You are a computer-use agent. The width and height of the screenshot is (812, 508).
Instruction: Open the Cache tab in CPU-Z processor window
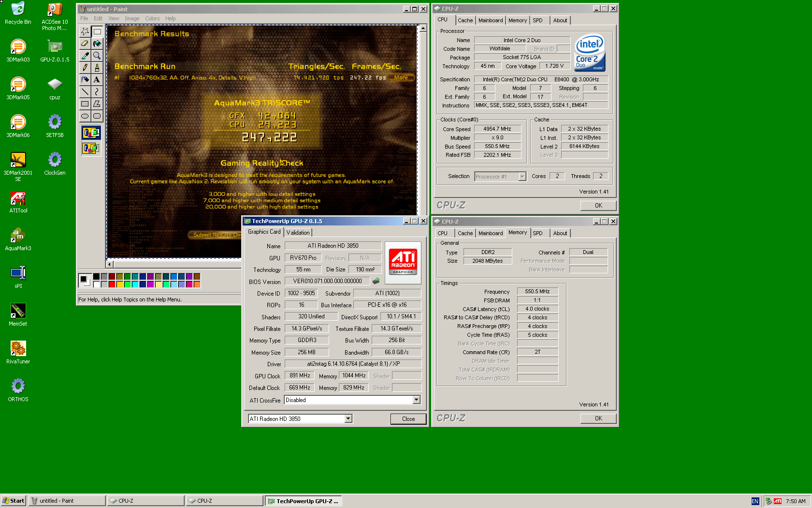click(465, 20)
